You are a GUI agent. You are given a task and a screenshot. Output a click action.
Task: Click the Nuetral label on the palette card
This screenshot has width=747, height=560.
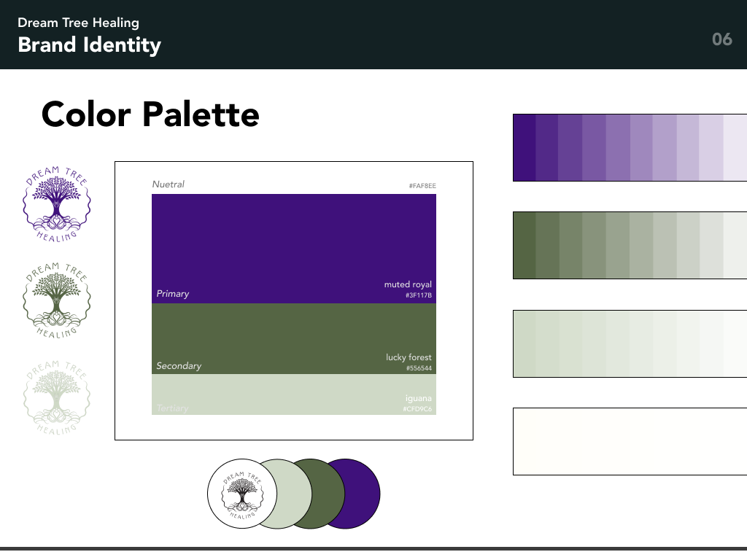(x=169, y=184)
